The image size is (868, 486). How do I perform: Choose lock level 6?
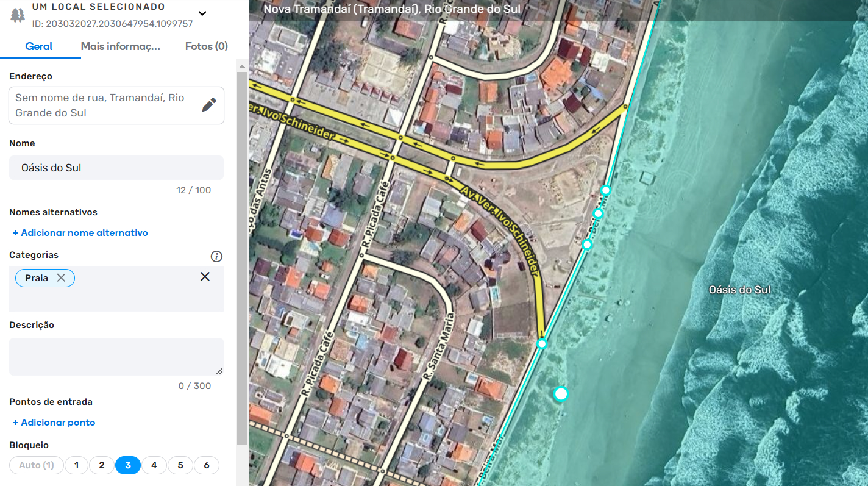point(207,465)
